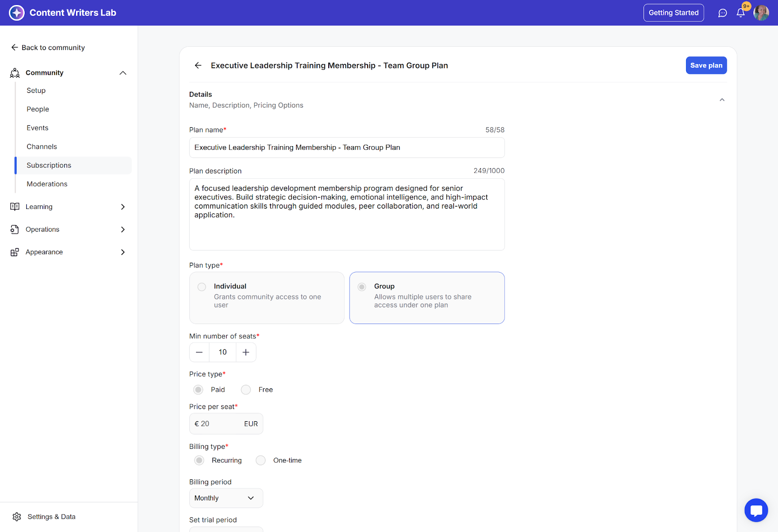Click into the Plan name field
Screen dimensions: 778x532
(346, 148)
